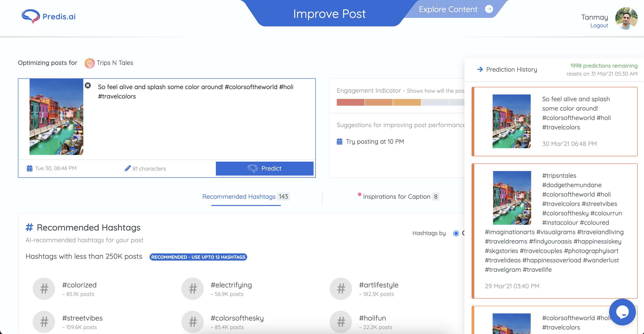Click the Suggestions for improving post performance heading
644x334 pixels.
click(401, 125)
